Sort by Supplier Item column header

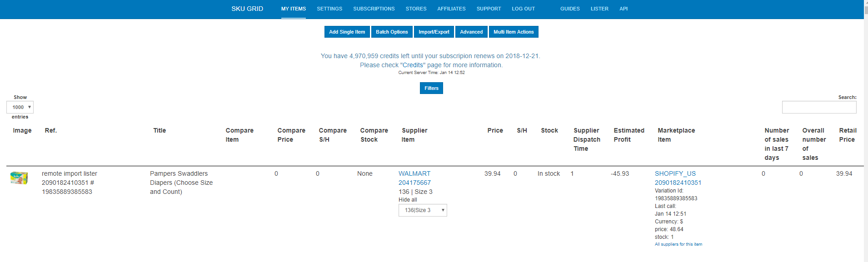[x=414, y=135]
